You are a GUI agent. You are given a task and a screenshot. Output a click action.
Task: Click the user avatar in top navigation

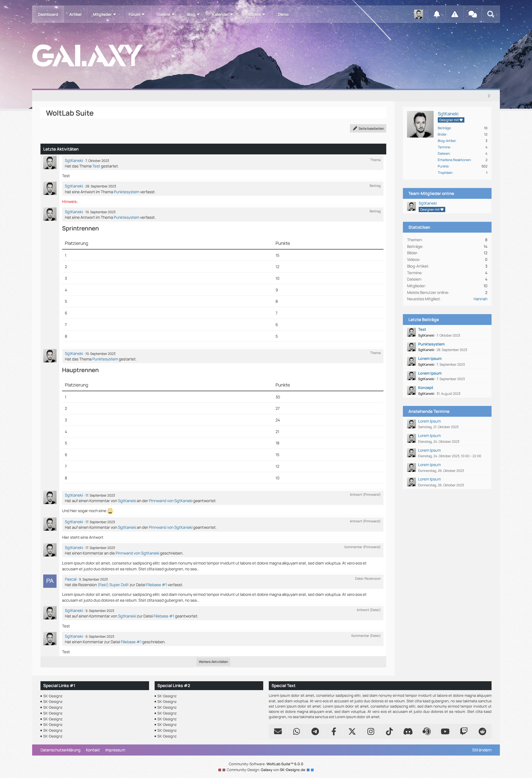tap(418, 14)
